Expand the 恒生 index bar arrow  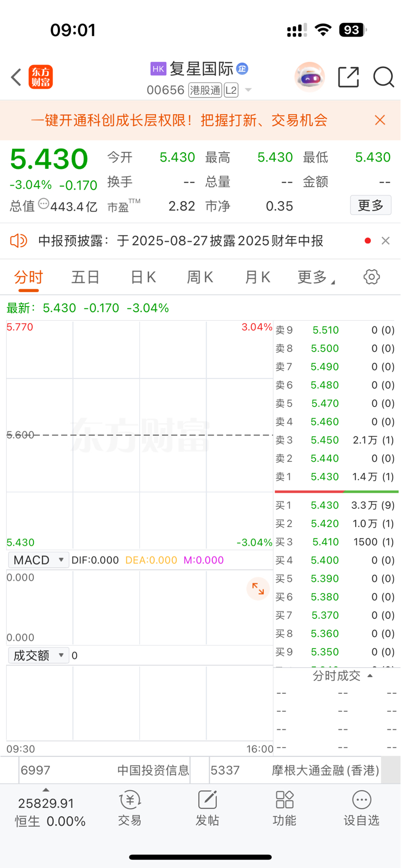[46, 790]
